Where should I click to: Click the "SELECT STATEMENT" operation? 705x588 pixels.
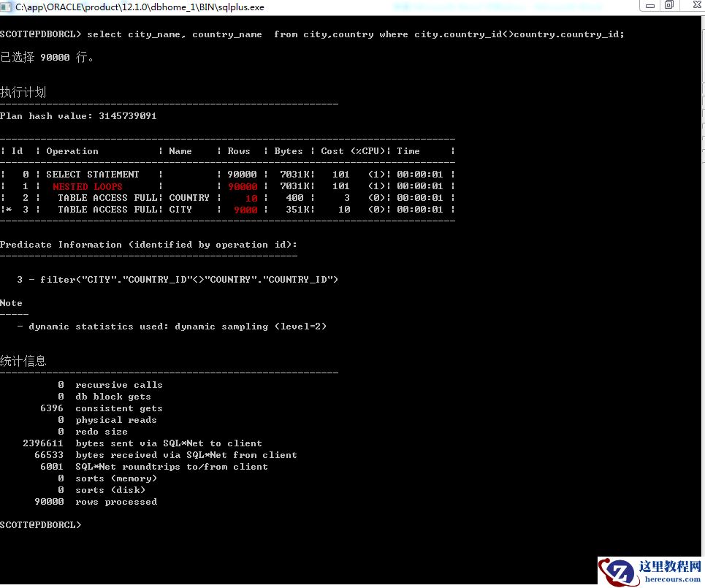93,175
